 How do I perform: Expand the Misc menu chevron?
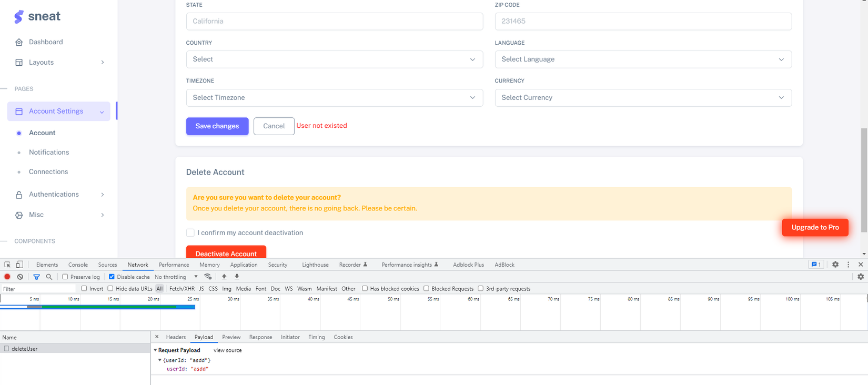[x=103, y=215]
